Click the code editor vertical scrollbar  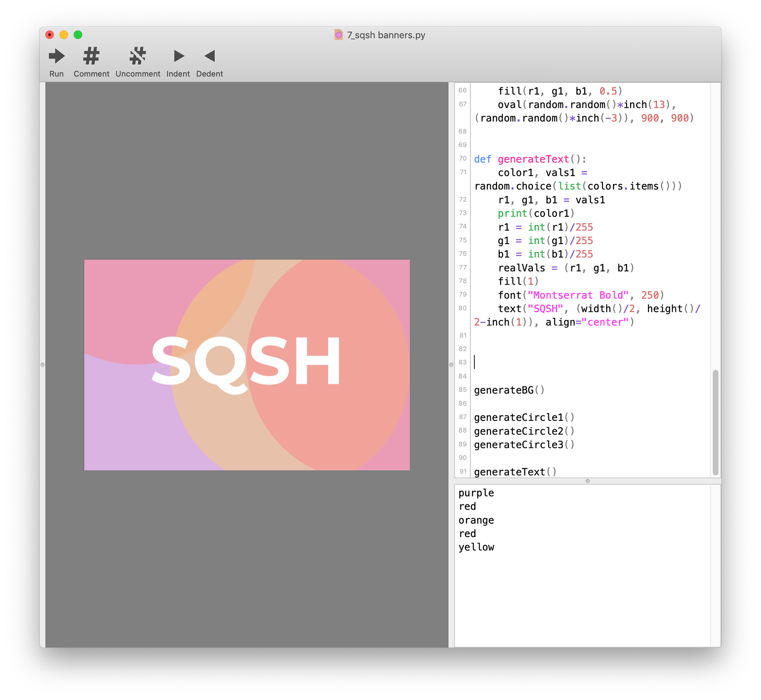click(x=715, y=422)
